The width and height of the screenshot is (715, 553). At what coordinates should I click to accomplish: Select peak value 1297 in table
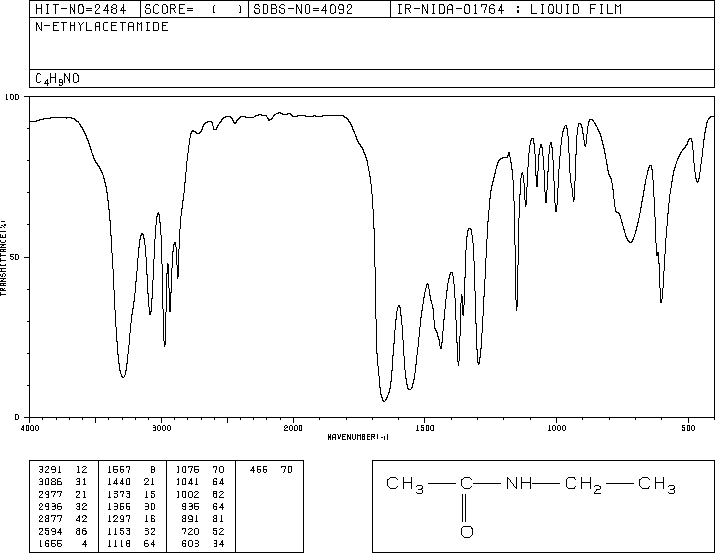point(119,519)
